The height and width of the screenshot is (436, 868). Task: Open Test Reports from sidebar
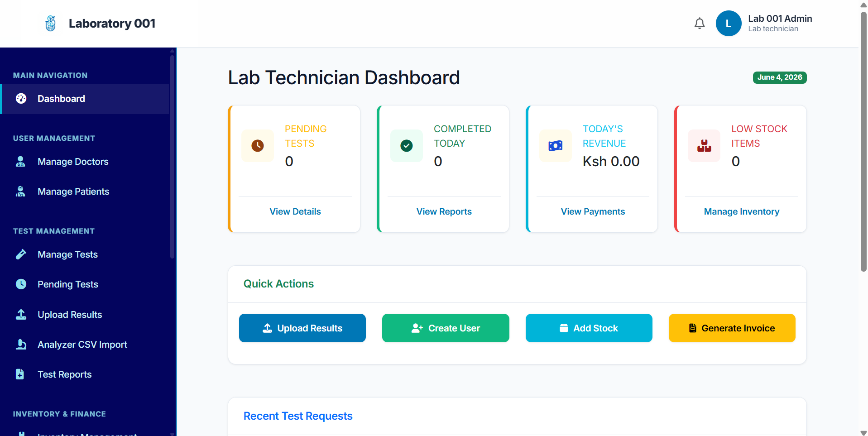click(85, 374)
